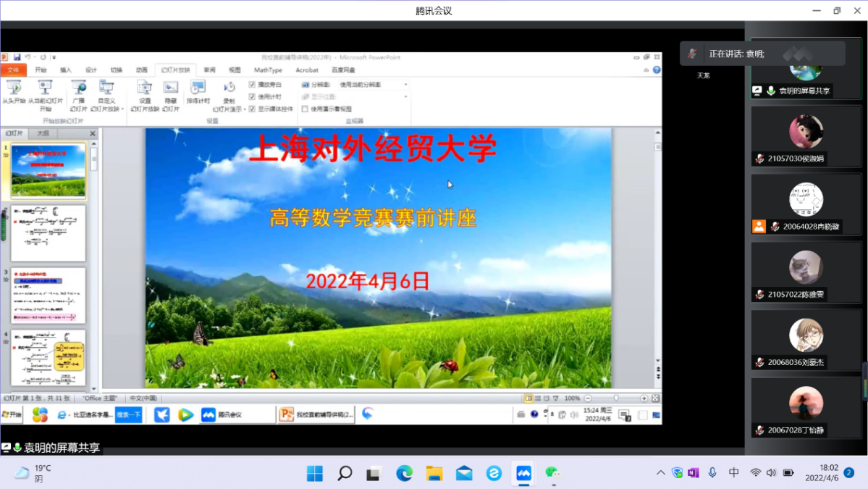Click the zoom slider in PowerPoint status bar
868x489 pixels.
pos(616,398)
